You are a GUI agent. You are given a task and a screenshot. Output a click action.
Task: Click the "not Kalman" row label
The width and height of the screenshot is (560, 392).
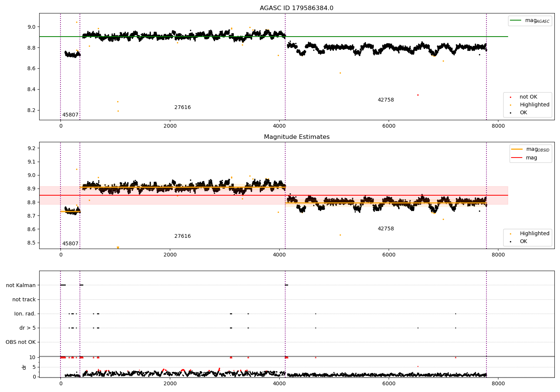pos(21,285)
